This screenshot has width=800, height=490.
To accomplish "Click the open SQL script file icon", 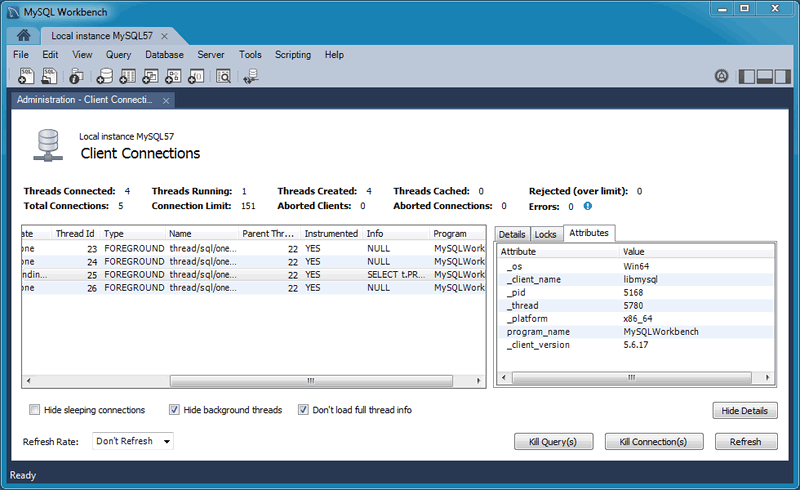I will pyautogui.click(x=48, y=76).
